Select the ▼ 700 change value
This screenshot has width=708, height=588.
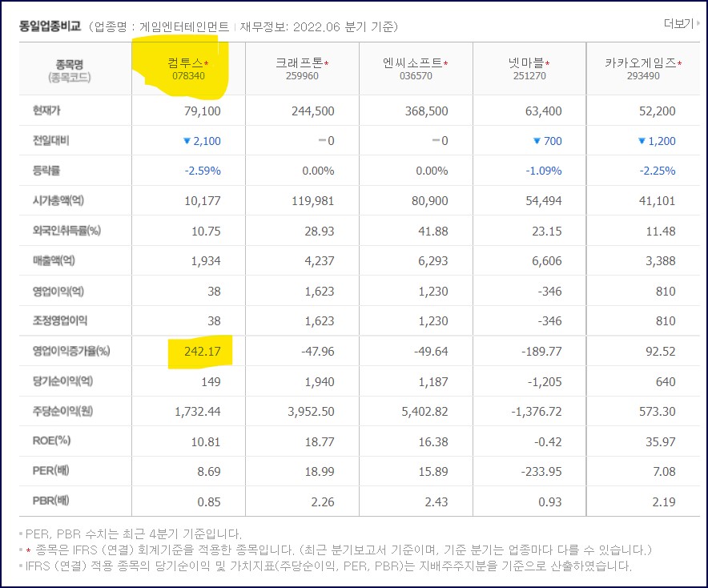(x=548, y=141)
